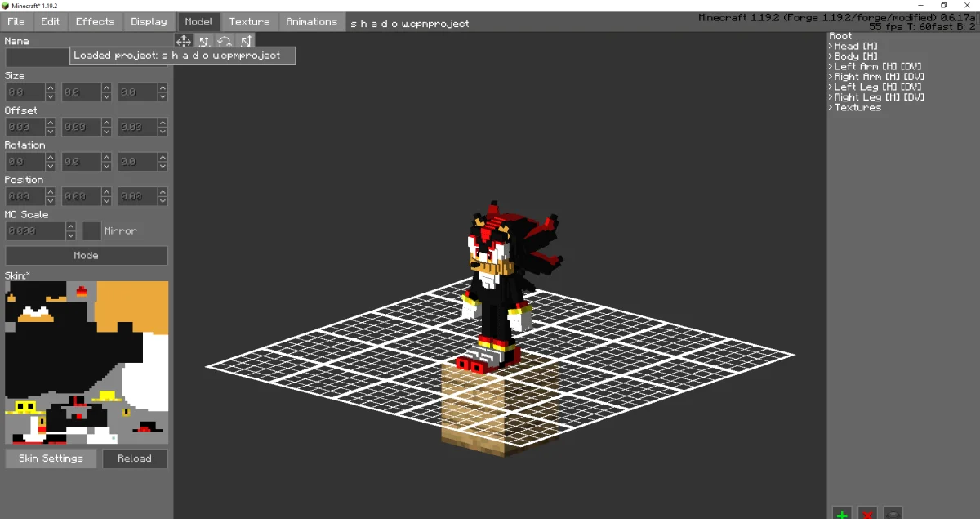Increase MC Scale with up arrow
The height and width of the screenshot is (519, 980).
point(71,226)
